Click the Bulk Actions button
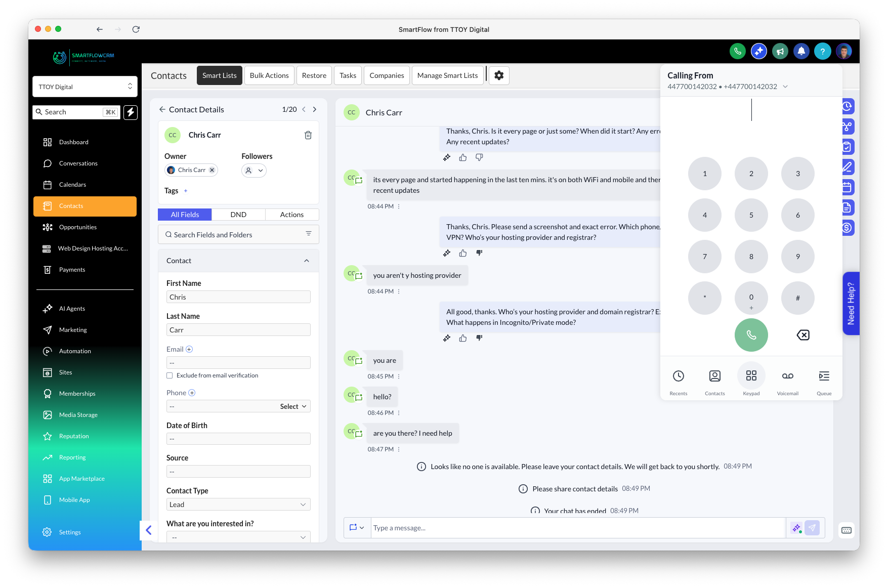The width and height of the screenshot is (888, 588). click(x=269, y=75)
